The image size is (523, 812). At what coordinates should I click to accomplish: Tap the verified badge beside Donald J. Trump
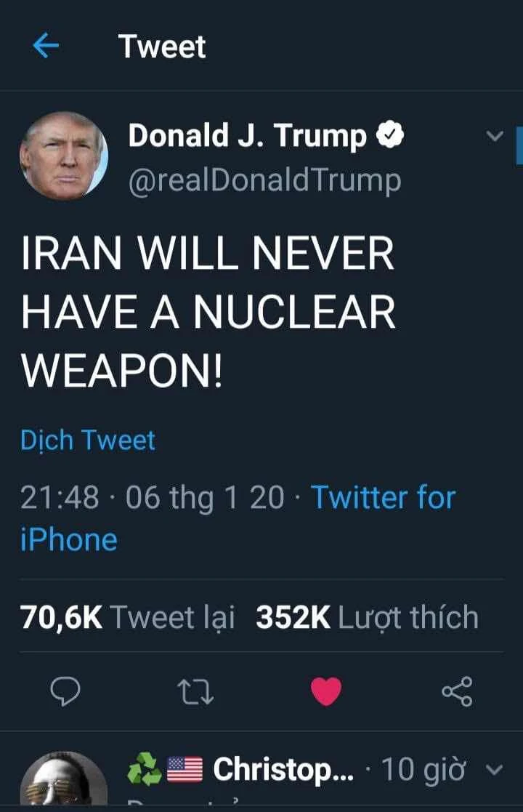pyautogui.click(x=389, y=135)
